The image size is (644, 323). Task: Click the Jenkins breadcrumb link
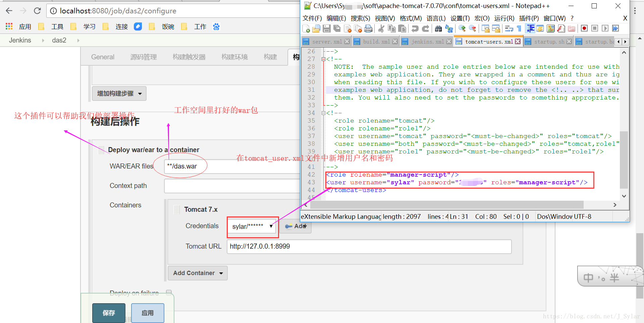[x=20, y=40]
